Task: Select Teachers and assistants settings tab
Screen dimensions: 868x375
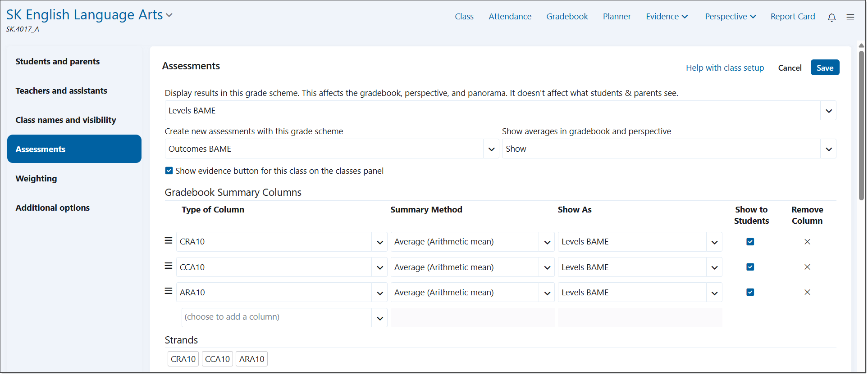Action: 74,90
